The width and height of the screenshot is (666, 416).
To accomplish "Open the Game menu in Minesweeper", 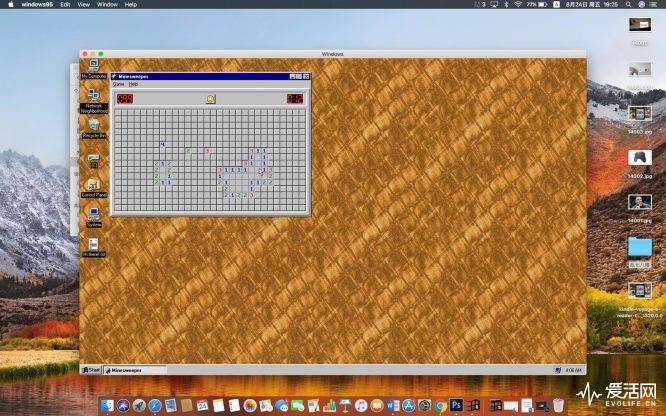I will [118, 84].
